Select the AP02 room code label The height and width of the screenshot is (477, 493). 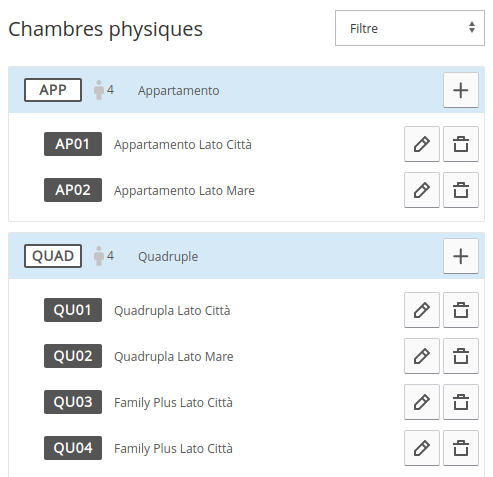(x=73, y=190)
